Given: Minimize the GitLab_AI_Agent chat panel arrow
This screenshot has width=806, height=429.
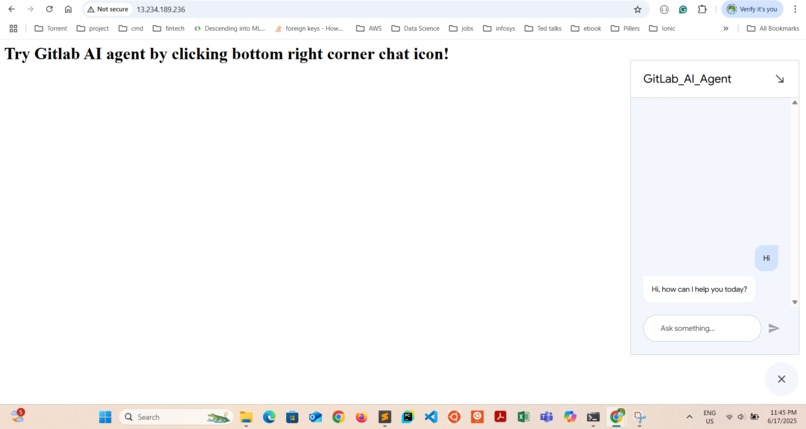Looking at the screenshot, I should (780, 79).
